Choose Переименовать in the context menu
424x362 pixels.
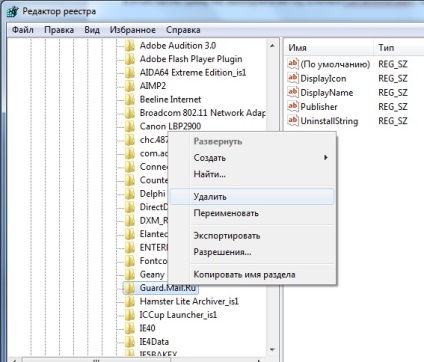point(252,213)
